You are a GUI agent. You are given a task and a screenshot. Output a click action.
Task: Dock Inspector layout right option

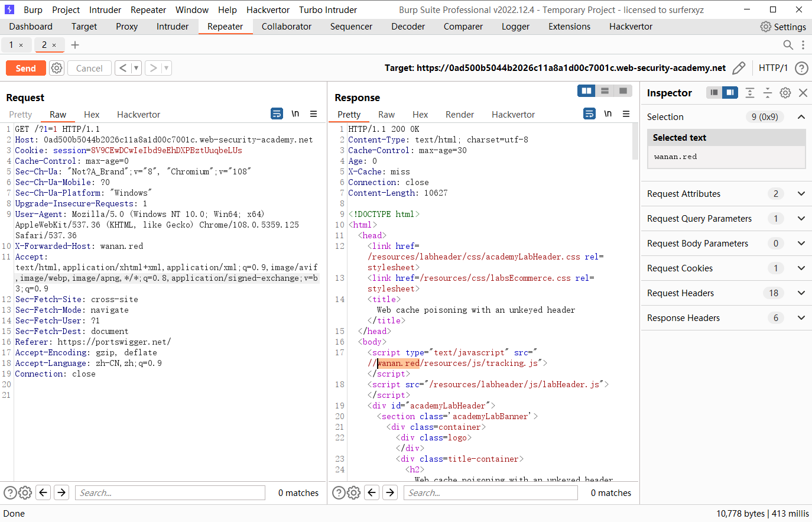pyautogui.click(x=730, y=92)
